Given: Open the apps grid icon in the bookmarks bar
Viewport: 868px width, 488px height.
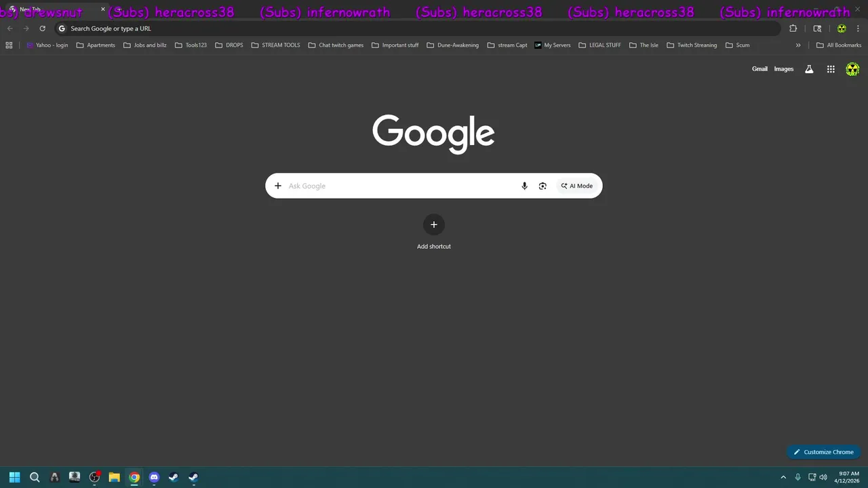Looking at the screenshot, I should click(x=9, y=45).
